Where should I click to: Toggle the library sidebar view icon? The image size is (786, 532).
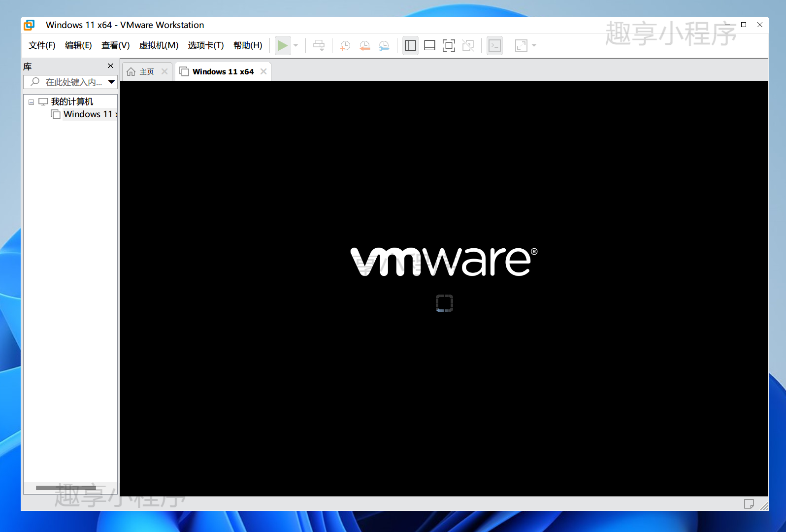pyautogui.click(x=410, y=46)
